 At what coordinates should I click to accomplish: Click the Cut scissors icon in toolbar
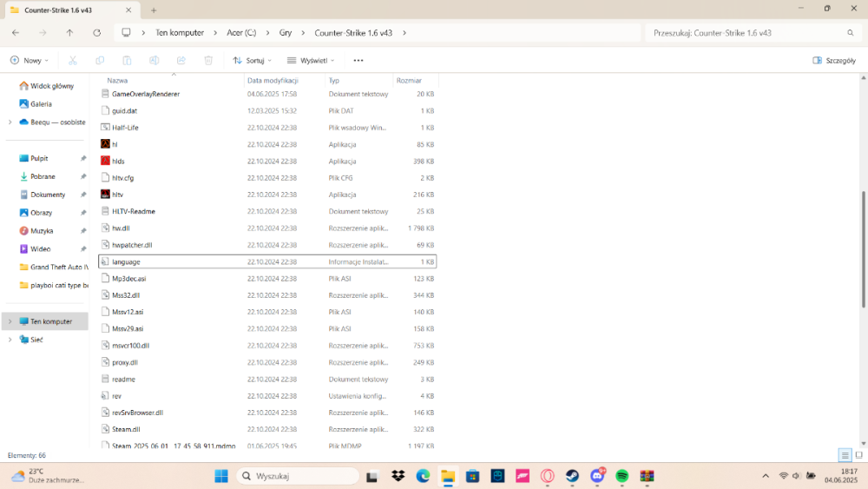point(73,60)
